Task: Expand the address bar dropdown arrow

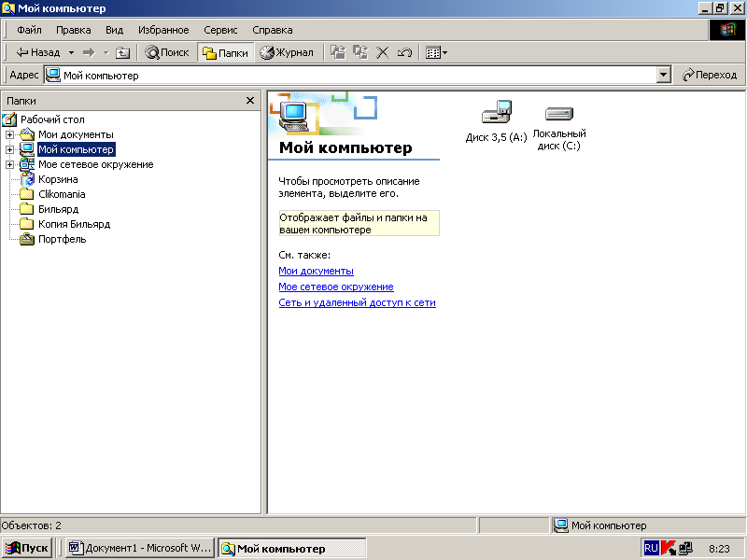Action: pos(664,76)
